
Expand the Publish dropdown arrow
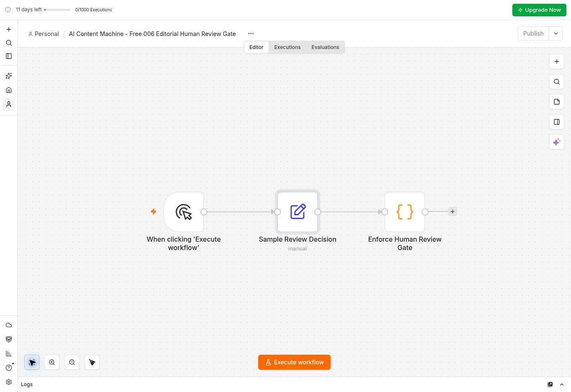[556, 34]
